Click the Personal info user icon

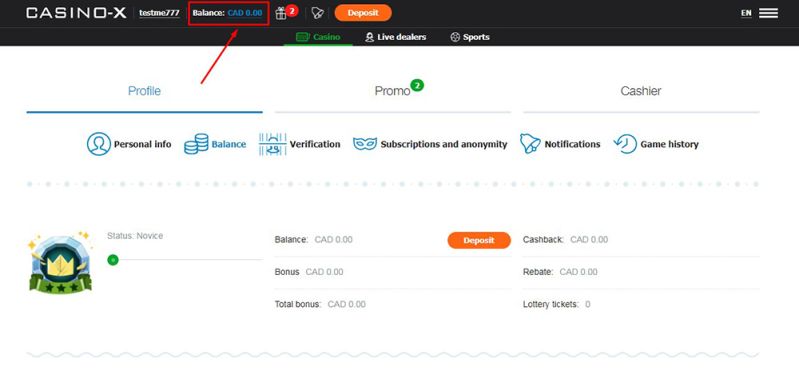coord(99,144)
